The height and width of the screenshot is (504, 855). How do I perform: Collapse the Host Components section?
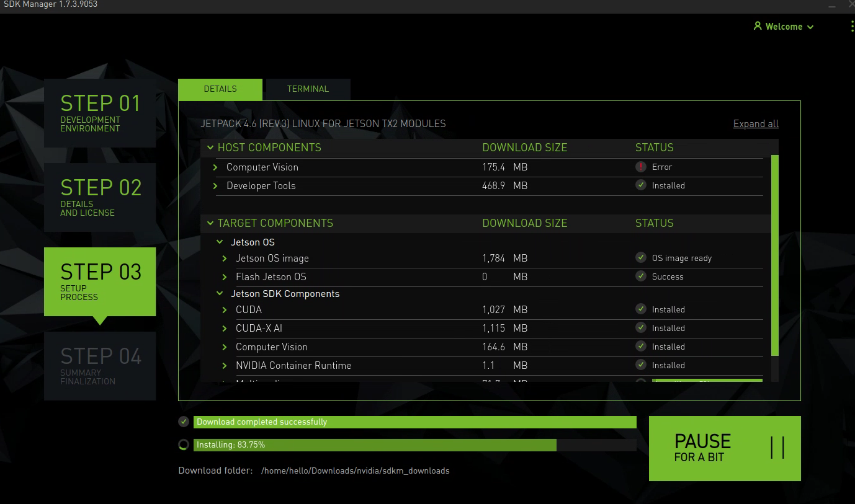(x=210, y=148)
